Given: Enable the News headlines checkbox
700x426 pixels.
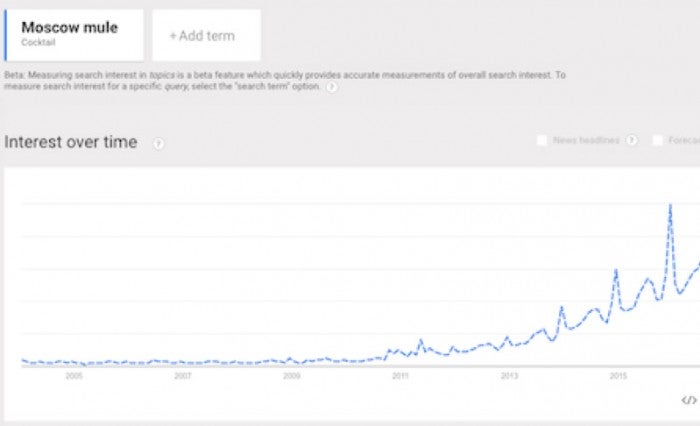Looking at the screenshot, I should pos(541,140).
